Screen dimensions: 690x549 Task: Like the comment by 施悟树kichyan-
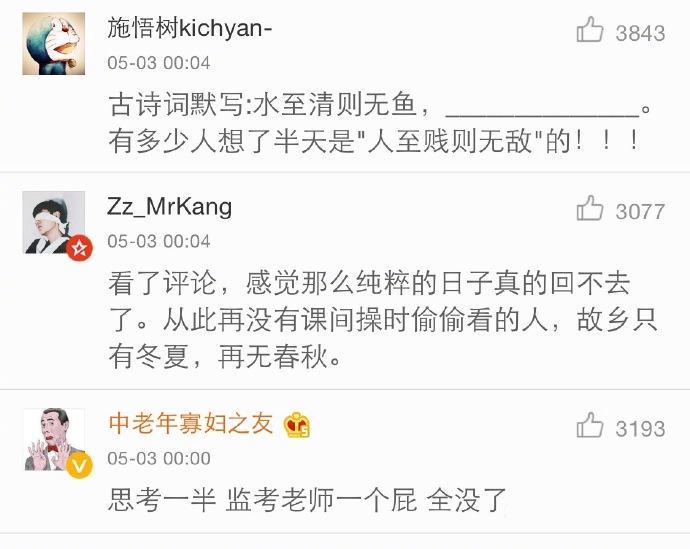[590, 30]
